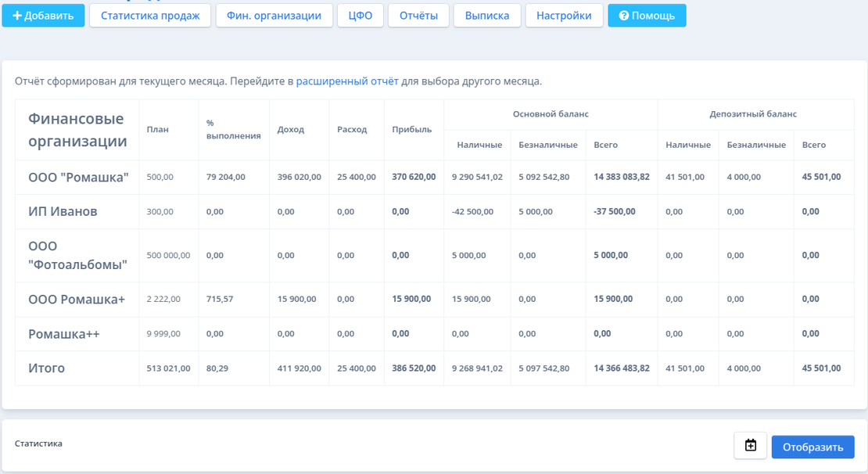Open the Отчёты menu

[418, 16]
